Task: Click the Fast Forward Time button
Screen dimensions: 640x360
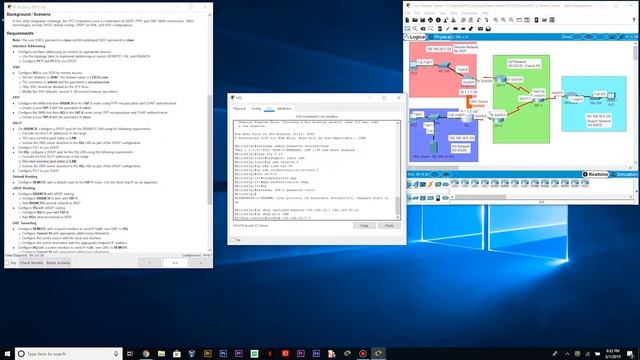Action: coord(446,174)
